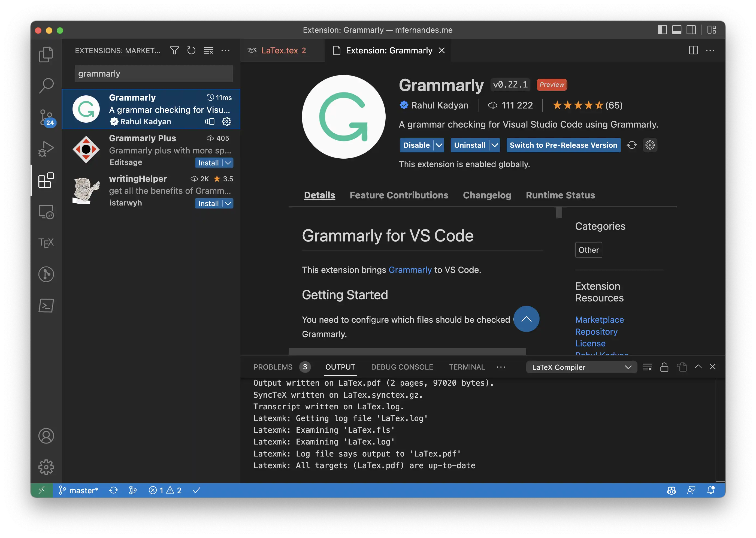This screenshot has width=756, height=538.
Task: Toggle auto scrolling in the Output panel
Action: click(x=664, y=367)
